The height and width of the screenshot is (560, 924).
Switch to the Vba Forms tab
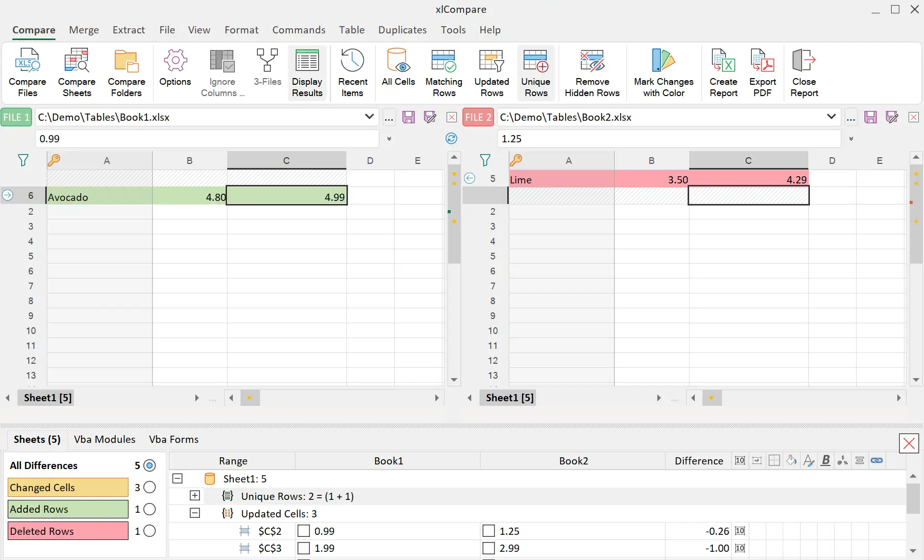coord(174,439)
